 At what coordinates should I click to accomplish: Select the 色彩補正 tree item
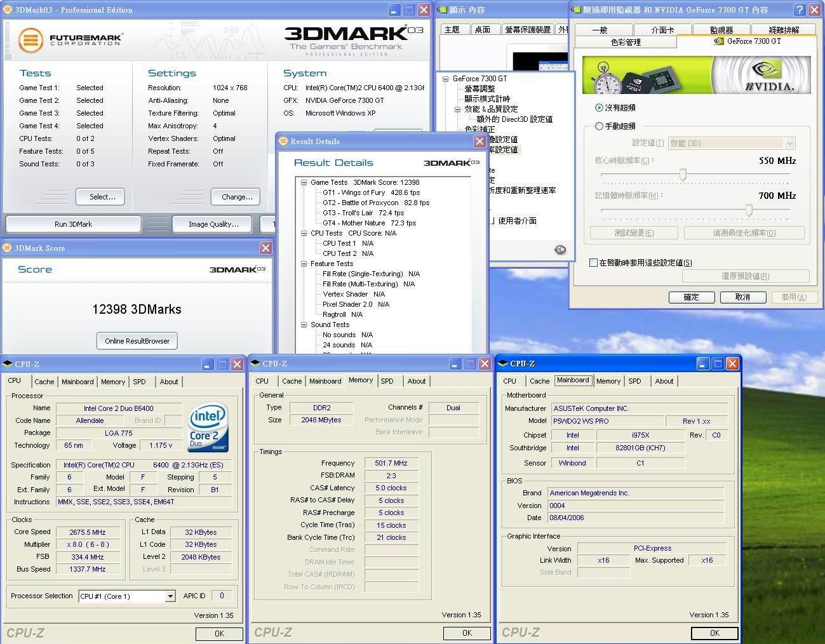pyautogui.click(x=480, y=129)
